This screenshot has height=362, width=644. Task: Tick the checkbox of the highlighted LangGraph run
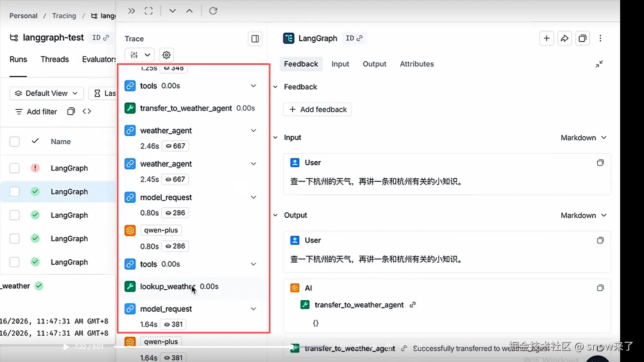pyautogui.click(x=15, y=192)
